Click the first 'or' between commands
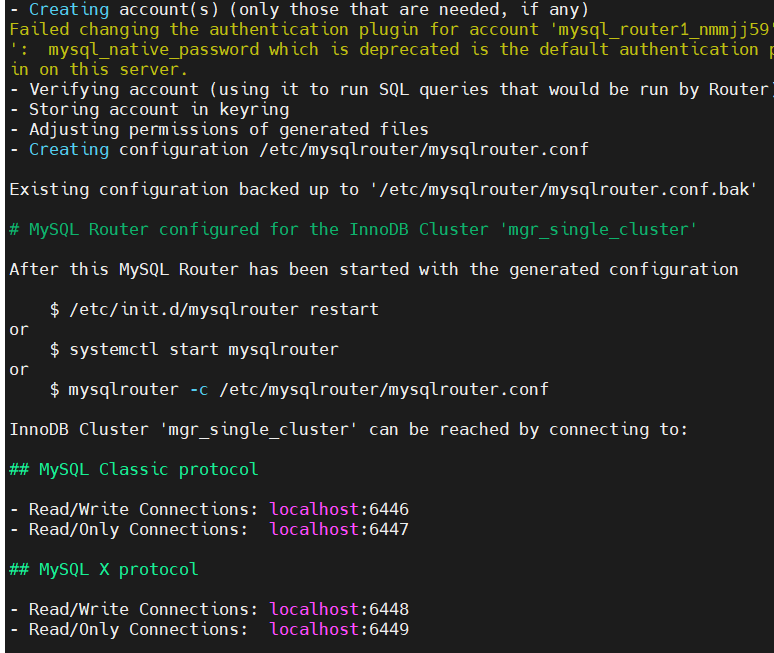Screen dimensions: 774x653 click(x=19, y=330)
